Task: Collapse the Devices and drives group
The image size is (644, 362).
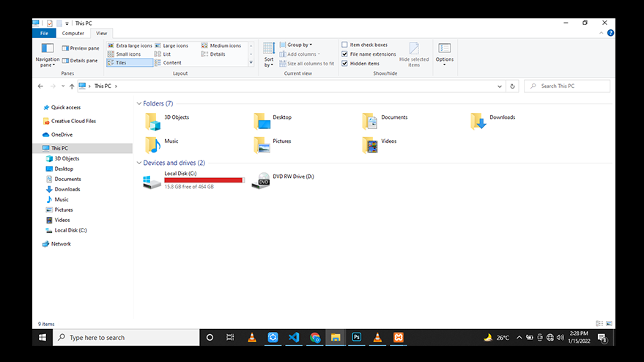Action: (x=139, y=163)
